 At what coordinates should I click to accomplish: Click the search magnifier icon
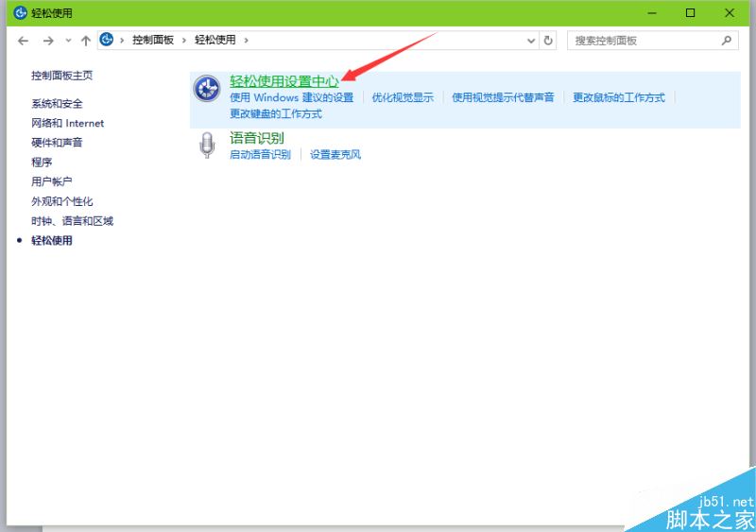tap(727, 41)
